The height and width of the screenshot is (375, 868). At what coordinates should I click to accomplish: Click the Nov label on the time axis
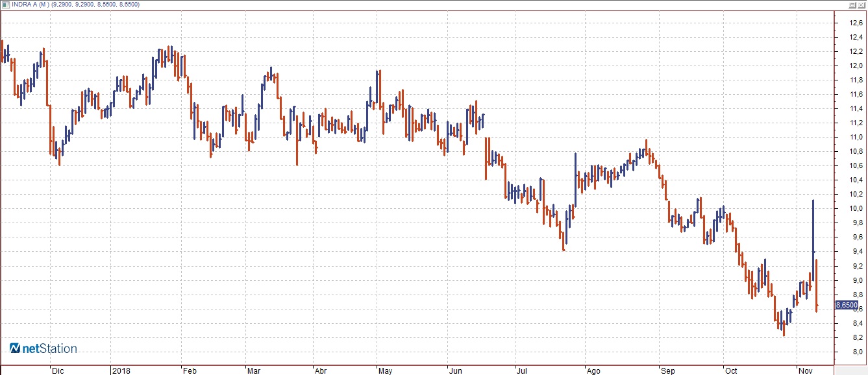coord(805,371)
